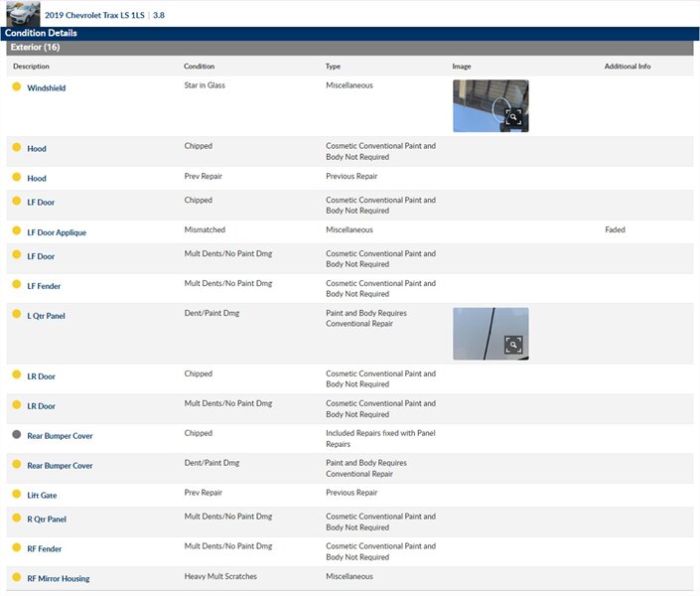This screenshot has height=596, width=700.
Task: Click the Lift Gate description link
Action: pyautogui.click(x=42, y=495)
